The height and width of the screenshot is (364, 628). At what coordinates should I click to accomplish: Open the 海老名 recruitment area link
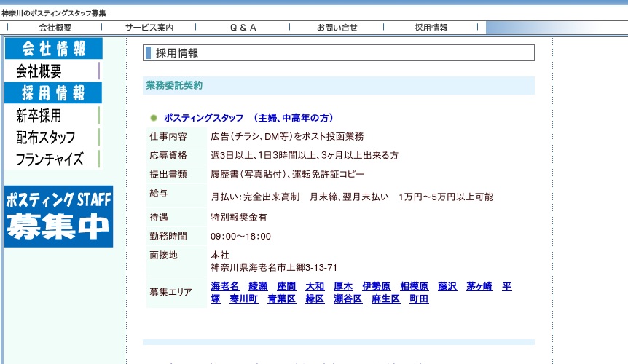click(x=225, y=287)
